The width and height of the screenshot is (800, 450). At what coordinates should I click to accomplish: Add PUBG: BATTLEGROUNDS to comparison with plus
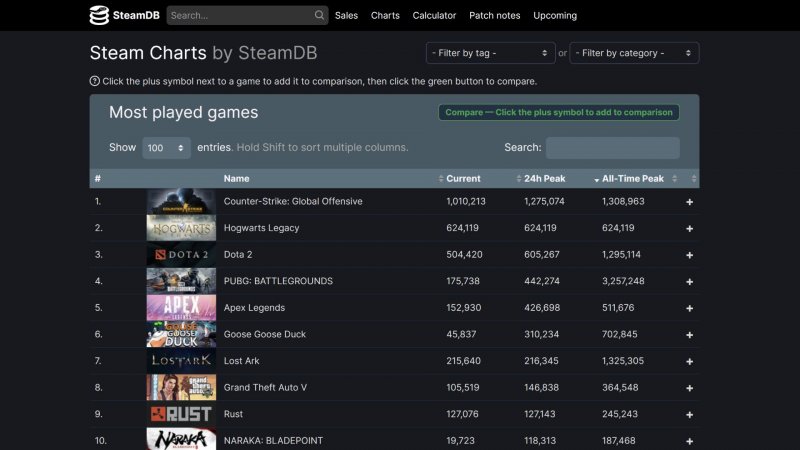(x=689, y=282)
